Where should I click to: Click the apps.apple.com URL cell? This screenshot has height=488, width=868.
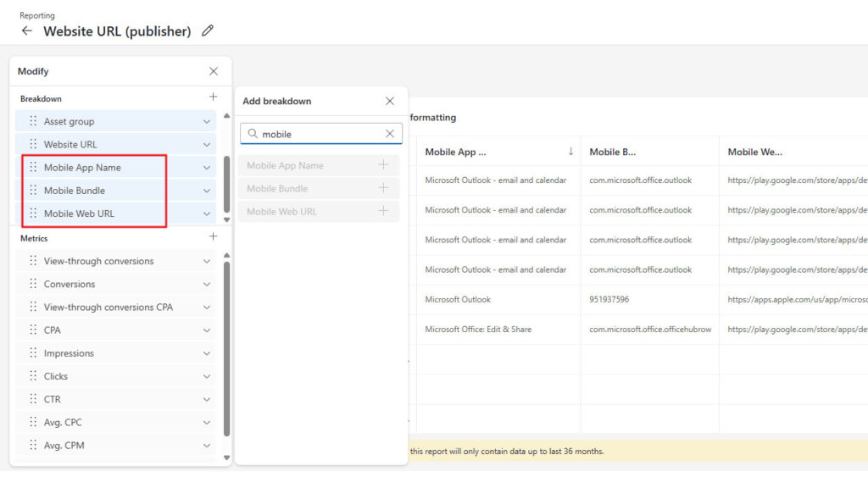pos(798,299)
